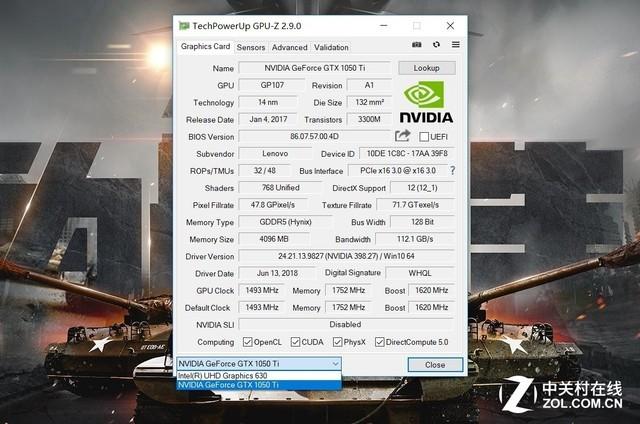Click the BIOS export share icon
Image resolution: width=640 pixels, height=424 pixels.
403,136
